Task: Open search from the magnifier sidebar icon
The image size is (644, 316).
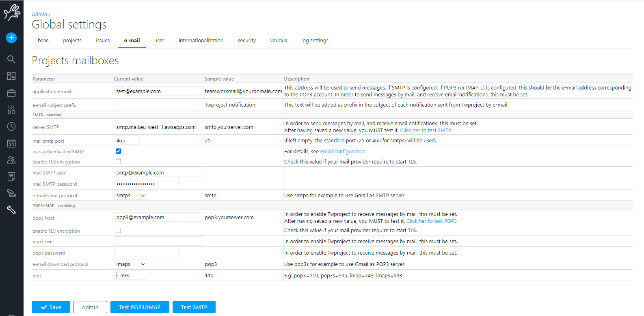Action: [x=11, y=59]
